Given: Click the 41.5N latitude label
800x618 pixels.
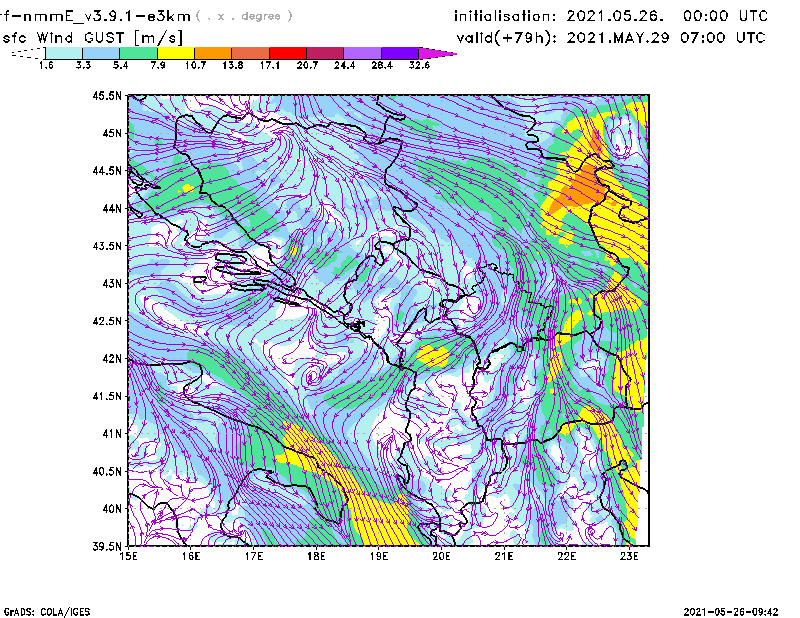Looking at the screenshot, I should point(107,396).
